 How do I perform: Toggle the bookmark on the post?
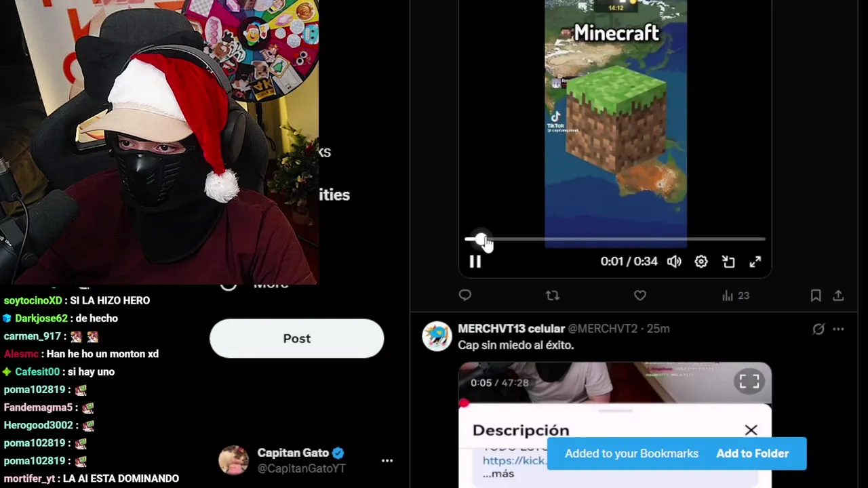[816, 295]
